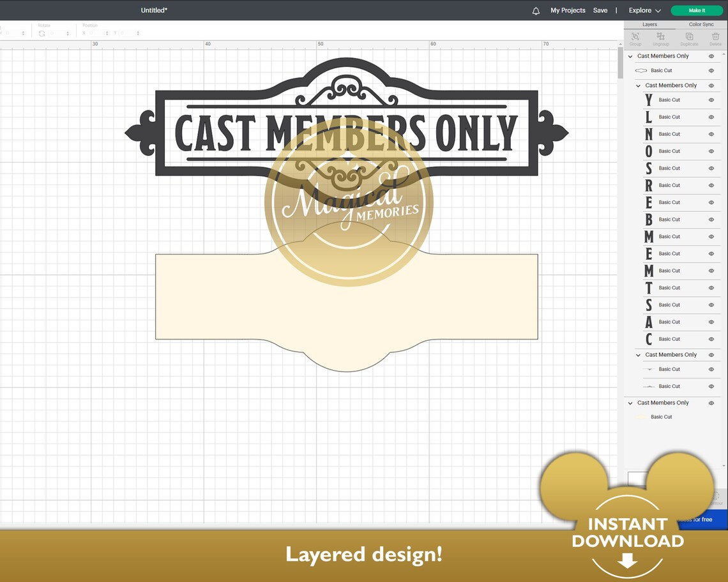
Task: Click the Make It button
Action: tap(695, 10)
